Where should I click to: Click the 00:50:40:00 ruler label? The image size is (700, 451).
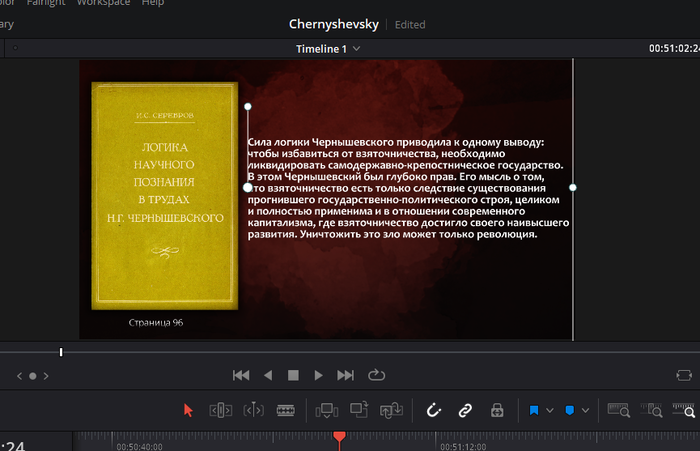[139, 447]
